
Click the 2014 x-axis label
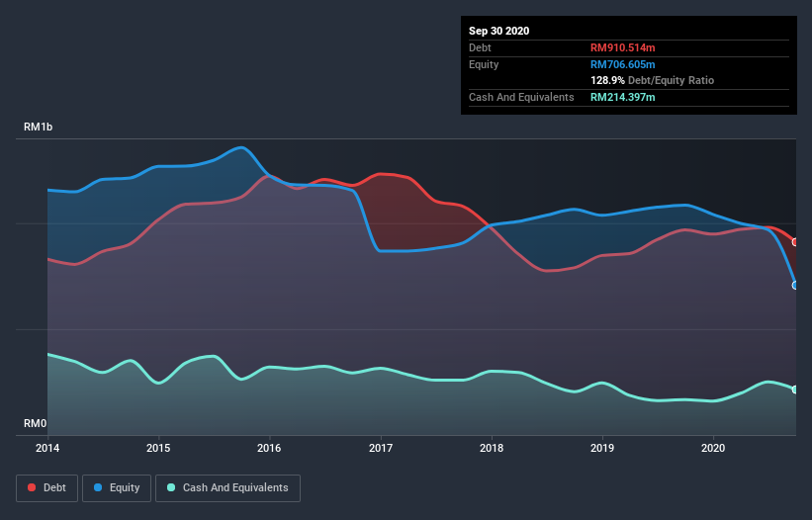point(47,448)
